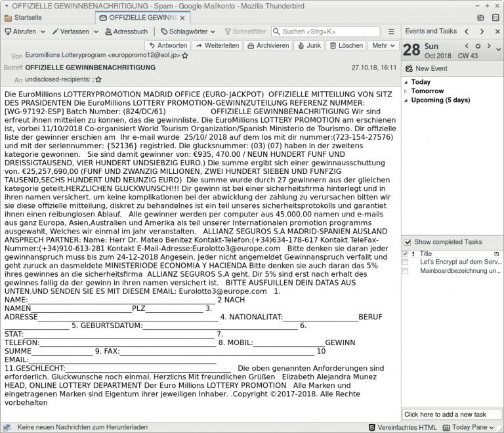The image size is (504, 433).
Task: Click message date 27.10.18, 16:11
Action: click(374, 68)
